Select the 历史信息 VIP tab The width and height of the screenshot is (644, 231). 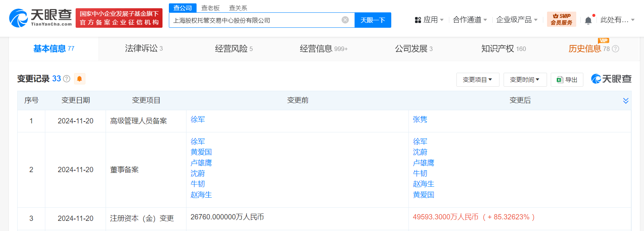(589, 49)
